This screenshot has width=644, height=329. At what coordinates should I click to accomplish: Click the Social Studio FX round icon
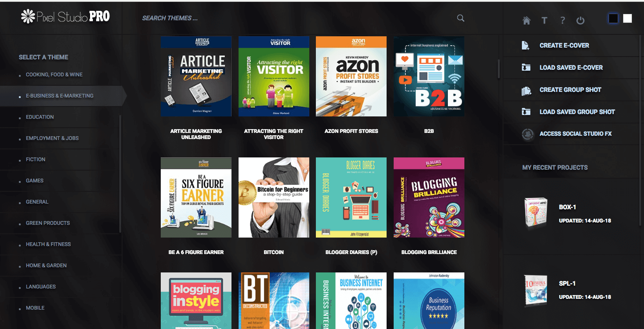pyautogui.click(x=528, y=134)
